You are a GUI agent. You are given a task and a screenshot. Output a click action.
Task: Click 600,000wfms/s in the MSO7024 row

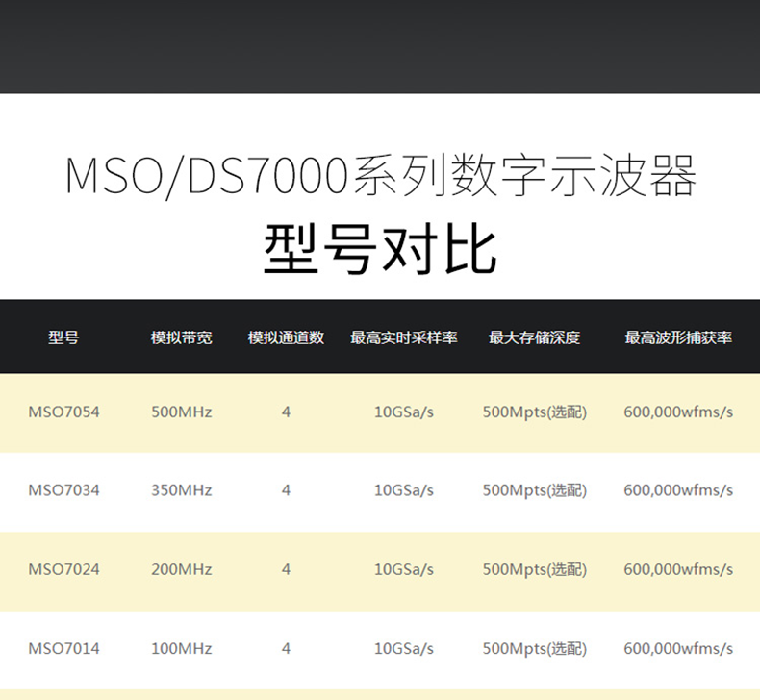tap(678, 569)
